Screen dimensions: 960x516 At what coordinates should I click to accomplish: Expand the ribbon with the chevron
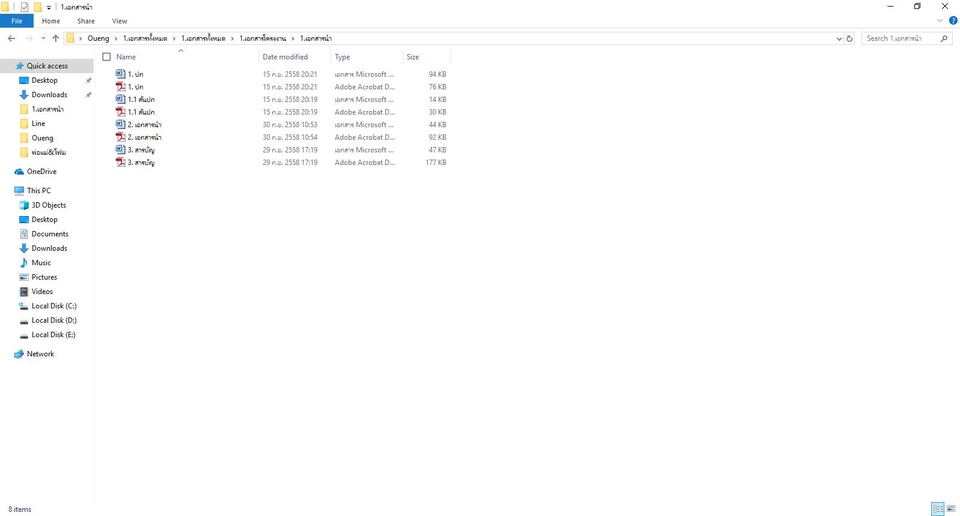[940, 21]
